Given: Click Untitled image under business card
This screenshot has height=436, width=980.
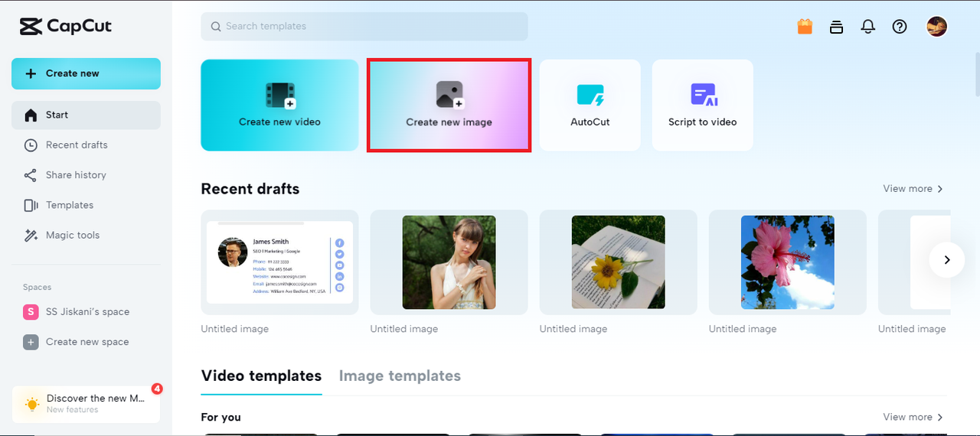Looking at the screenshot, I should 235,329.
